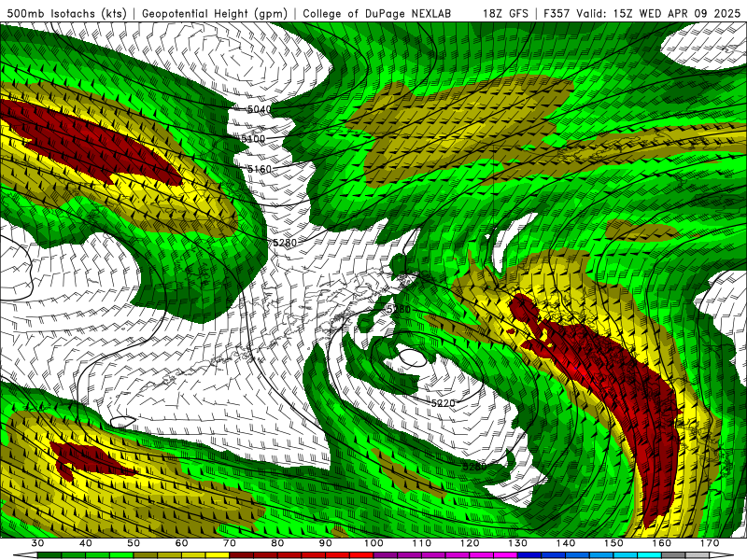Click the darkest green swatch below the 30 label

(x=49, y=555)
